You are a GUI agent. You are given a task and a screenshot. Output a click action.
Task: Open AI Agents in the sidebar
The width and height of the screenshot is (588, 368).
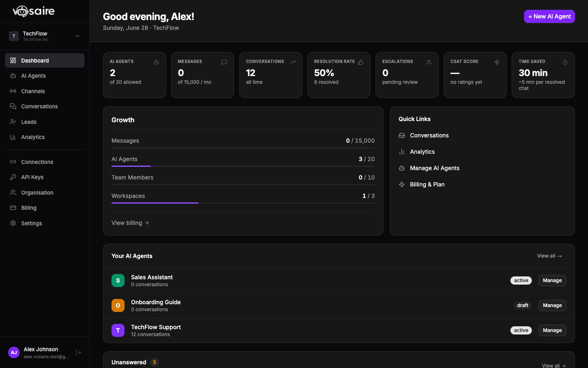click(x=45, y=76)
